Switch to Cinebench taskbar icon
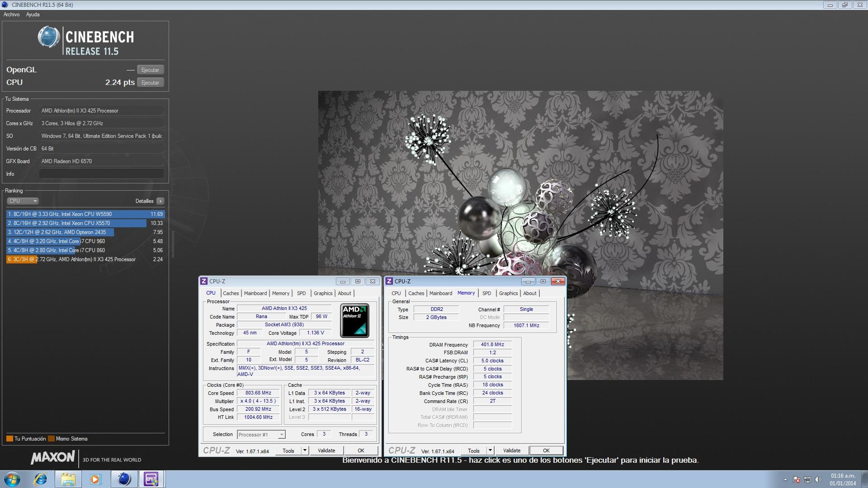 coord(124,479)
